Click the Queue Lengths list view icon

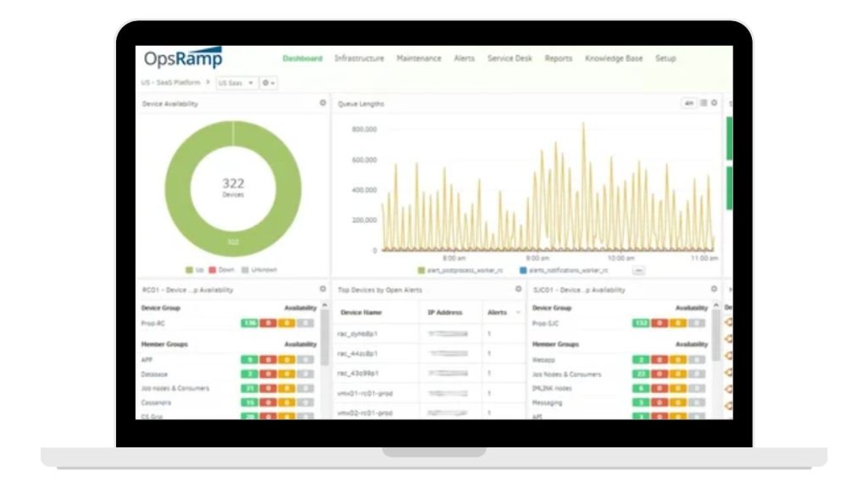704,103
